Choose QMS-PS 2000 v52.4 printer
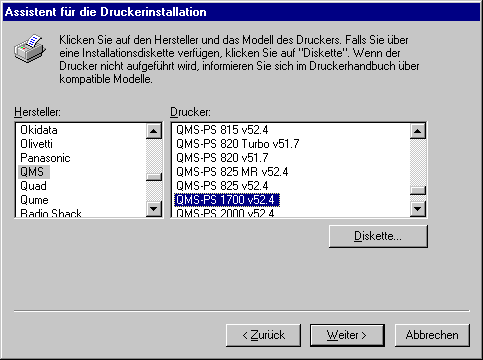 click(225, 213)
